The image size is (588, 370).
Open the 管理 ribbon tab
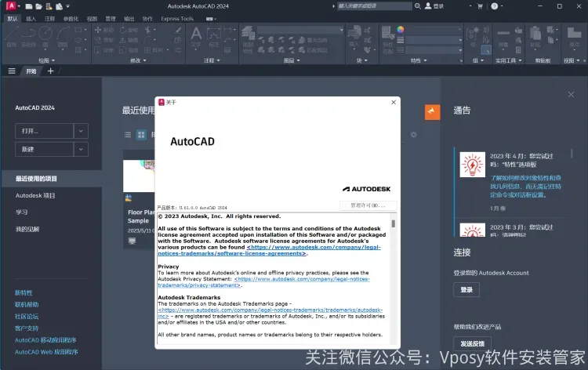[111, 18]
